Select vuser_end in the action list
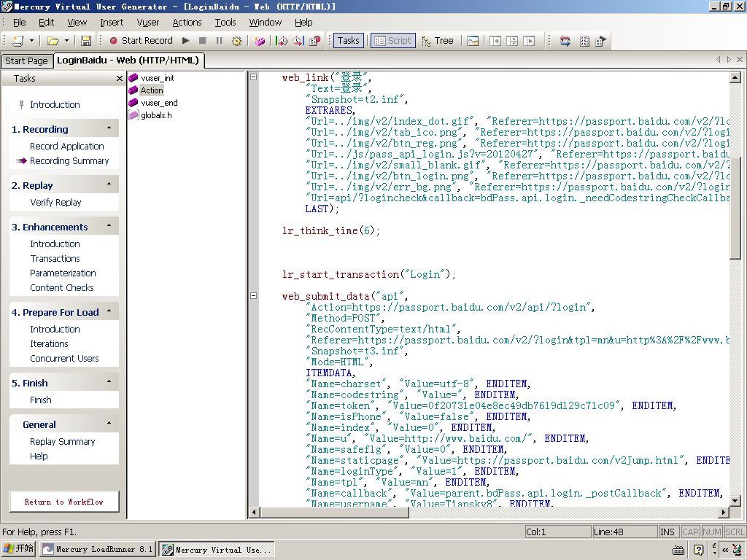Image resolution: width=747 pixels, height=560 pixels. pyautogui.click(x=159, y=103)
